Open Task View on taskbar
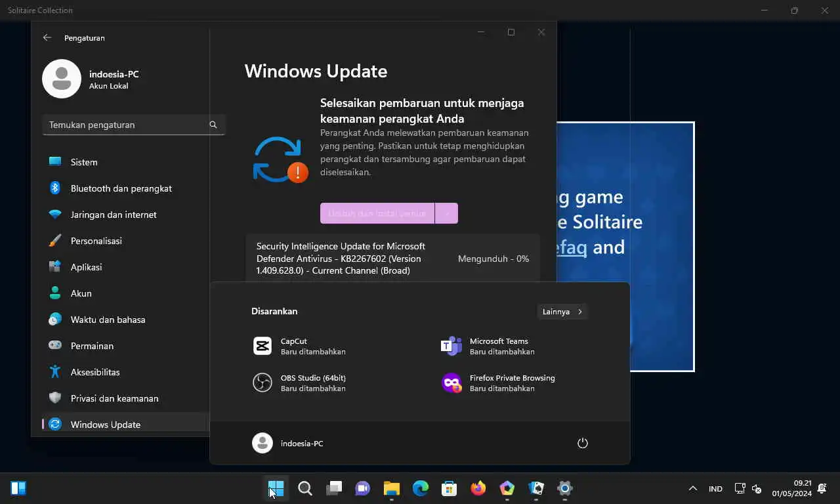Image resolution: width=840 pixels, height=504 pixels. pos(334,488)
